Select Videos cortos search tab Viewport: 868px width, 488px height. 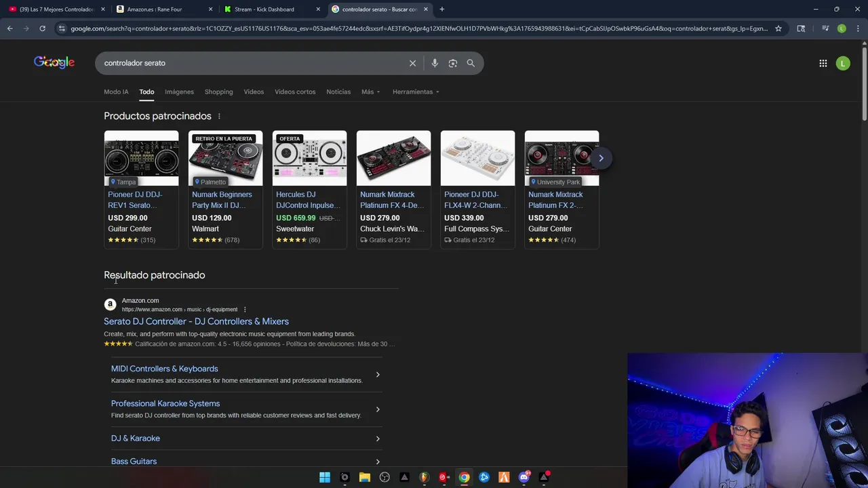[x=295, y=91]
